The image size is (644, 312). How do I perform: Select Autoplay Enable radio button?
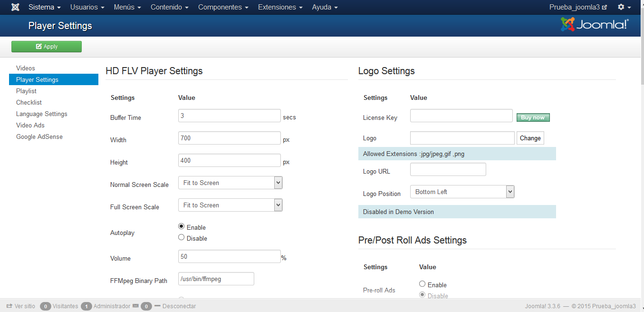(x=181, y=227)
